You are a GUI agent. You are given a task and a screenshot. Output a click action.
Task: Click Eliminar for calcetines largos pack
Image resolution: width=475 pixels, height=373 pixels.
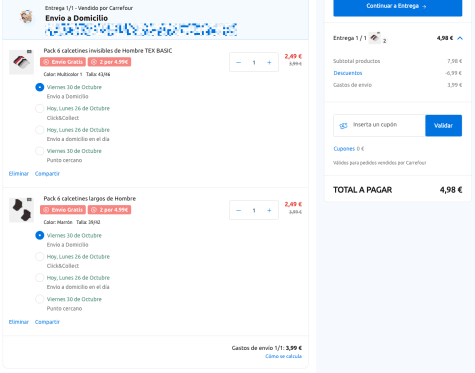(x=19, y=322)
